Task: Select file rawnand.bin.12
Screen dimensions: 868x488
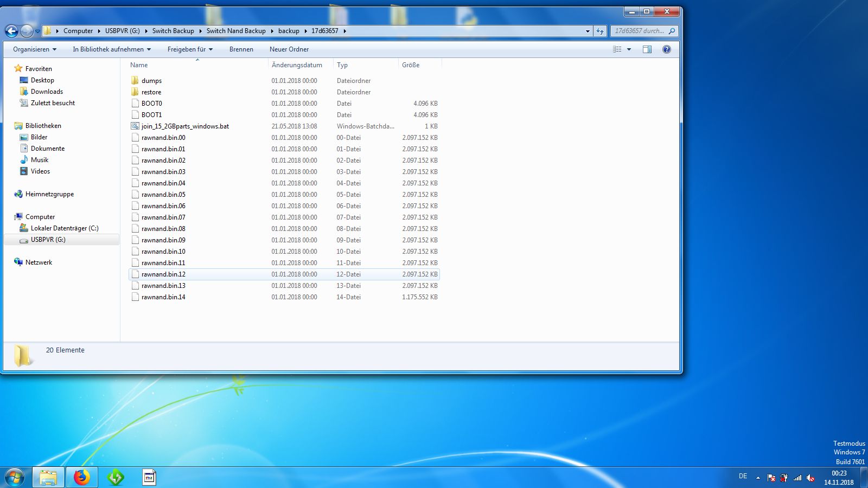Action: [163, 274]
